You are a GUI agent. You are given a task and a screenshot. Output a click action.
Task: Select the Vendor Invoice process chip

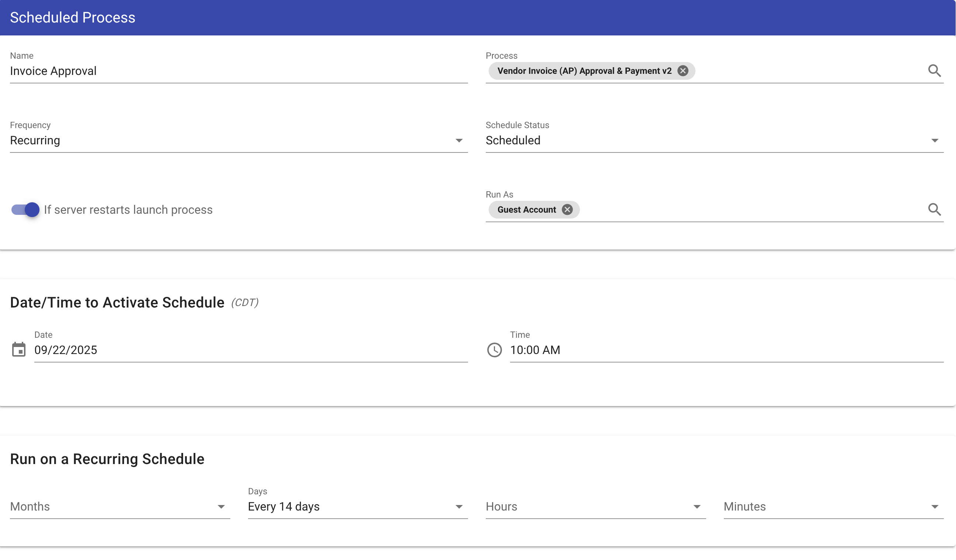click(x=584, y=71)
